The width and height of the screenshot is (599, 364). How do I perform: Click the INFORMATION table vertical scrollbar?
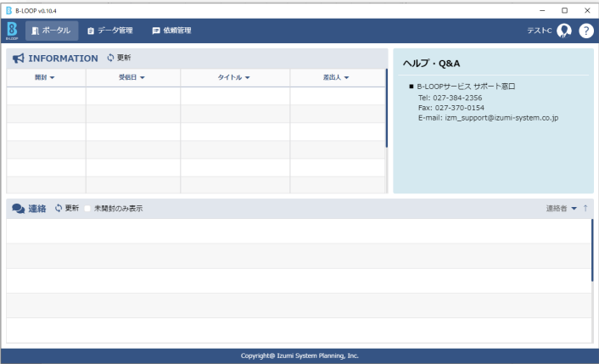click(387, 110)
